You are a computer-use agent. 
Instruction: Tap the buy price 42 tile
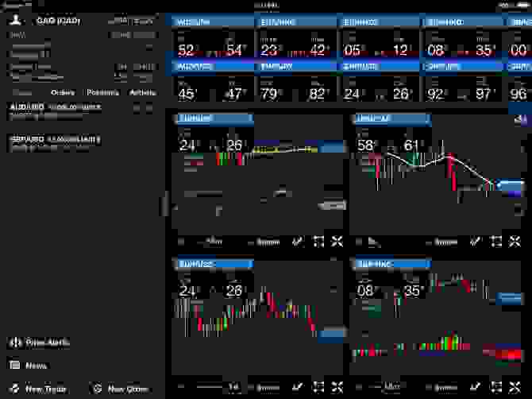click(x=318, y=45)
